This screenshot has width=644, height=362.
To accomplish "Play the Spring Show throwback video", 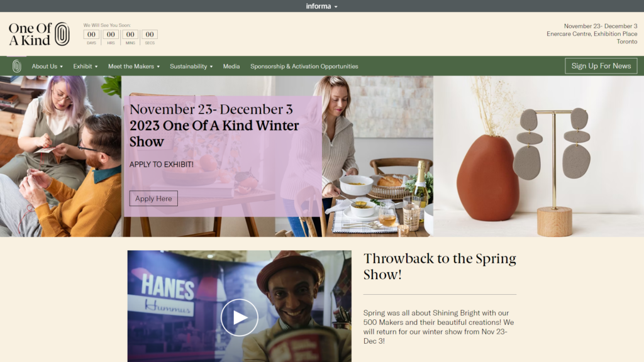I will click(239, 317).
